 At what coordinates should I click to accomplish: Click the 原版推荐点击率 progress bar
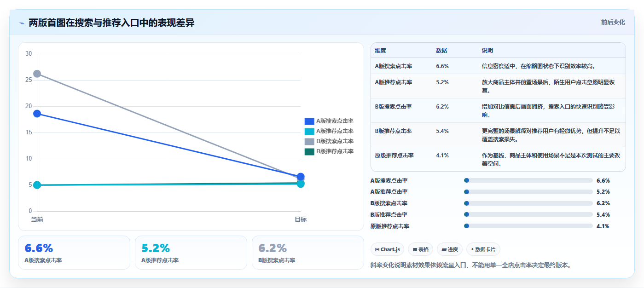coord(528,226)
